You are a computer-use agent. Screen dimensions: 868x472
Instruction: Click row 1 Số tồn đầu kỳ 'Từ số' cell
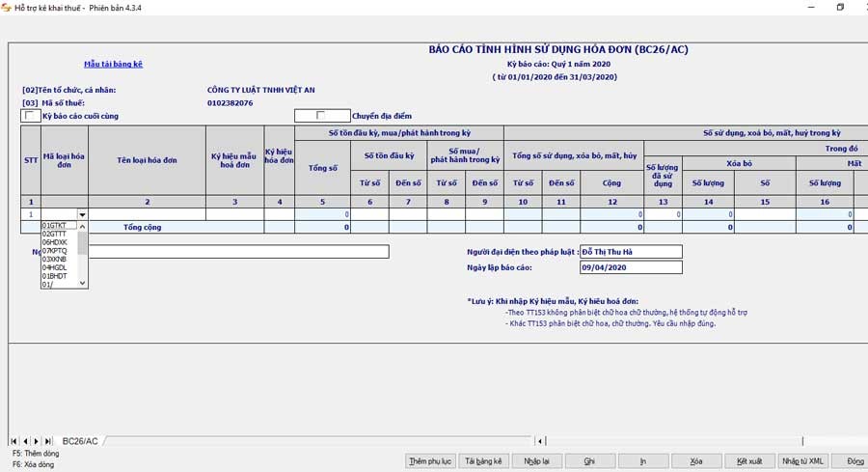click(369, 214)
